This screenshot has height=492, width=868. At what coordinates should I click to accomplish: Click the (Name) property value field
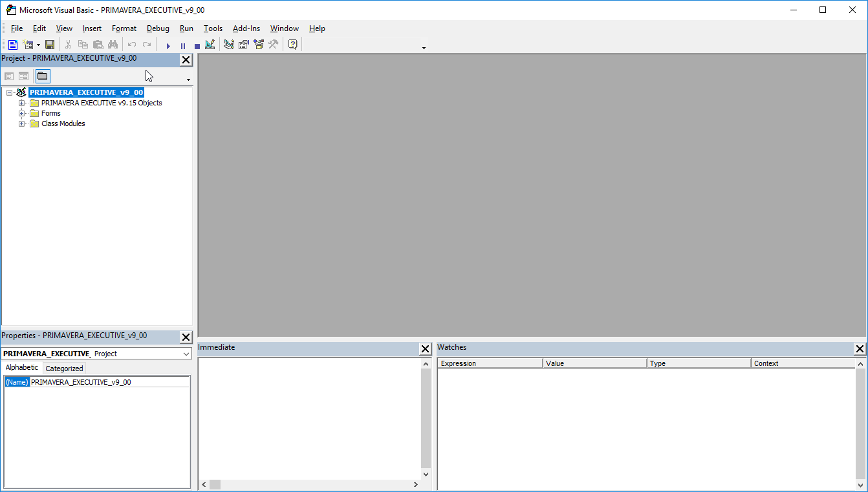(110, 382)
